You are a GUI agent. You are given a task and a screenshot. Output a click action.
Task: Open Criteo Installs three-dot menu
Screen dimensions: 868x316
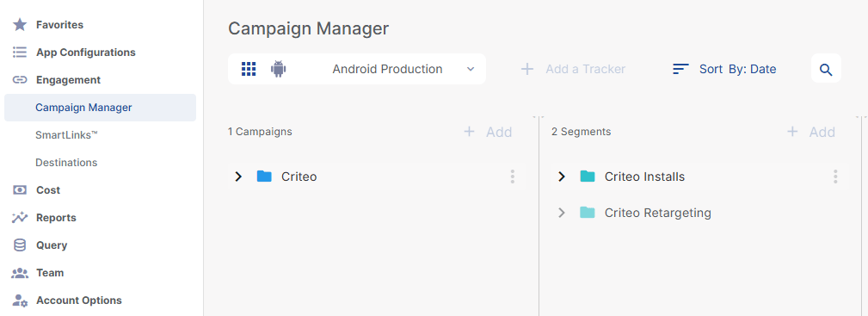pyautogui.click(x=835, y=177)
